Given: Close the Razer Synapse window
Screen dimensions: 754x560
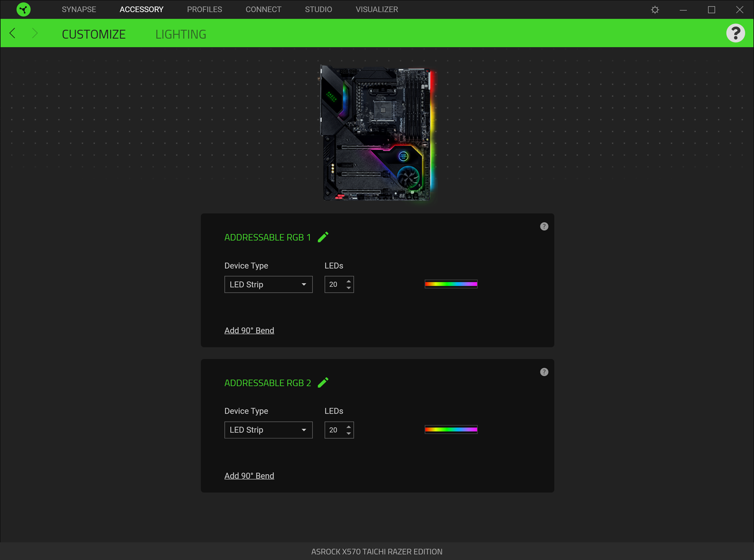Looking at the screenshot, I should coord(740,9).
